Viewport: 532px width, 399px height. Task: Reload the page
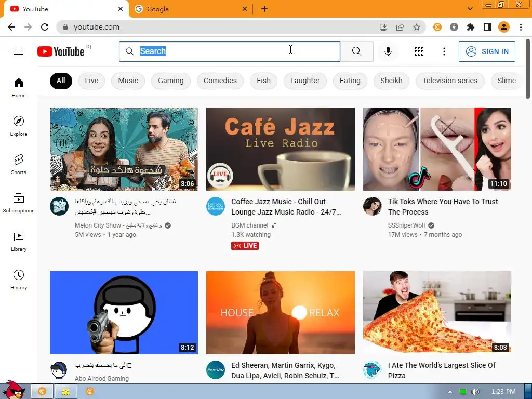point(45,27)
